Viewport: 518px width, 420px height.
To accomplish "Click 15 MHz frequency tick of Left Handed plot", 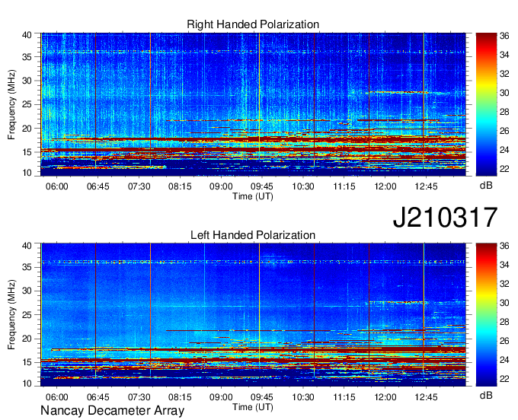I will pyautogui.click(x=27, y=362).
